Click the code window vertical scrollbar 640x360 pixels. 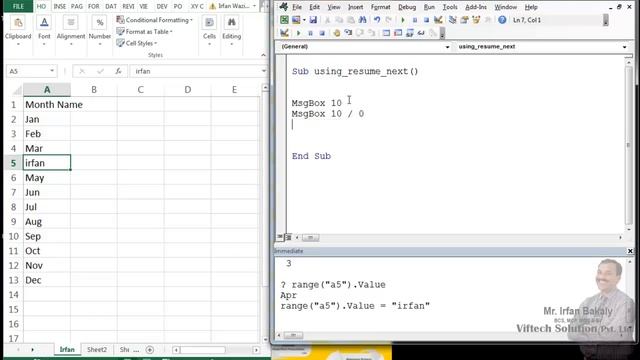629,145
